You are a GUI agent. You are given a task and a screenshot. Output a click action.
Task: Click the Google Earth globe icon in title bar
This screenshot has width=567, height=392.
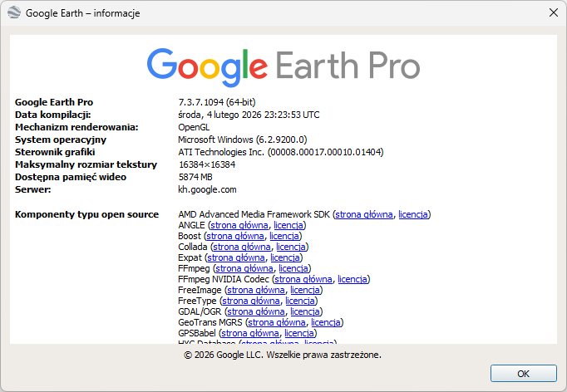(x=14, y=12)
